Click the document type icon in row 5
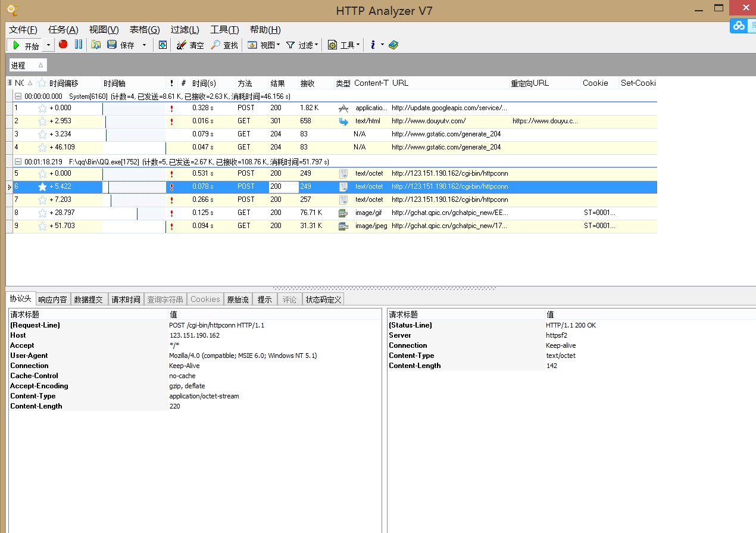756x533 pixels. pyautogui.click(x=343, y=174)
